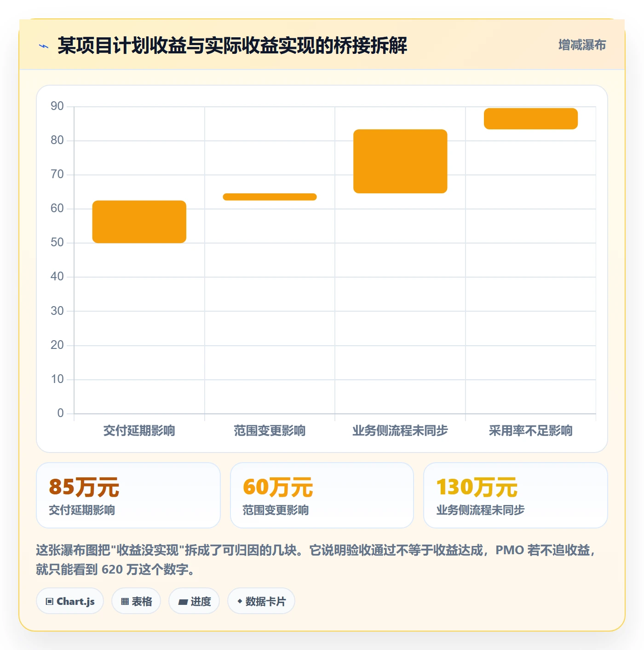644x650 pixels.
Task: Click the description paragraph starting 这张瀑布图
Action: tap(316, 560)
